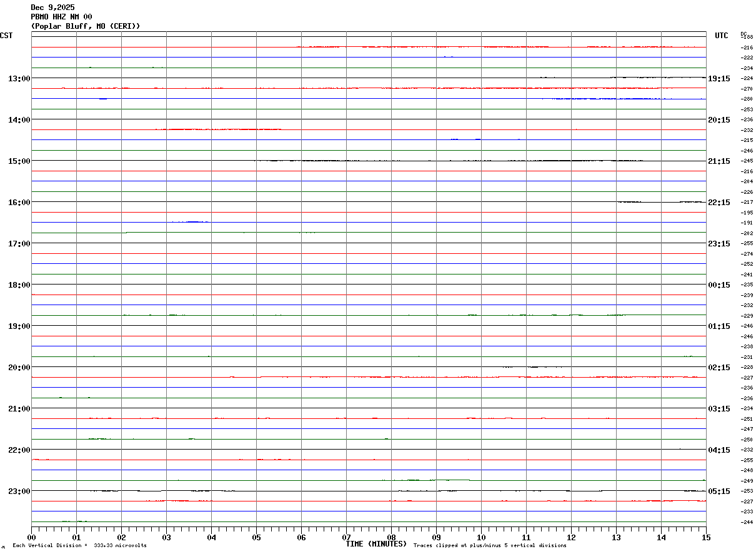
Task: Click the UTC time label '00:15'
Action: pyautogui.click(x=719, y=285)
